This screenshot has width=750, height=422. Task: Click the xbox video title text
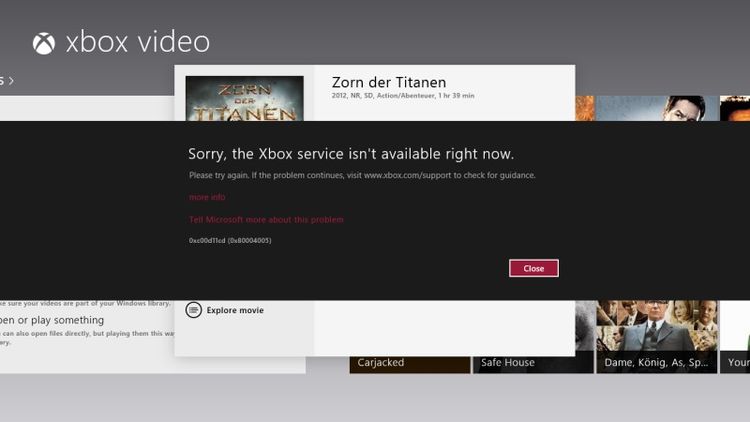138,42
